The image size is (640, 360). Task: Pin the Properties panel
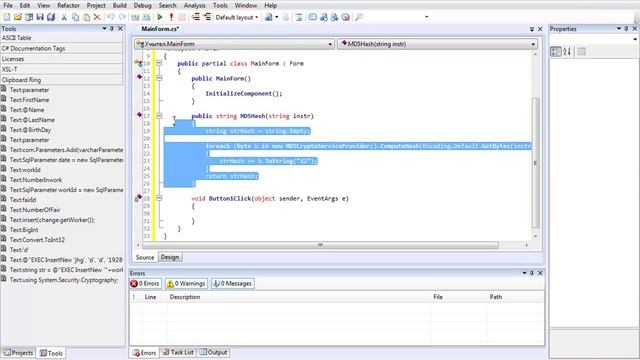pyautogui.click(x=626, y=29)
